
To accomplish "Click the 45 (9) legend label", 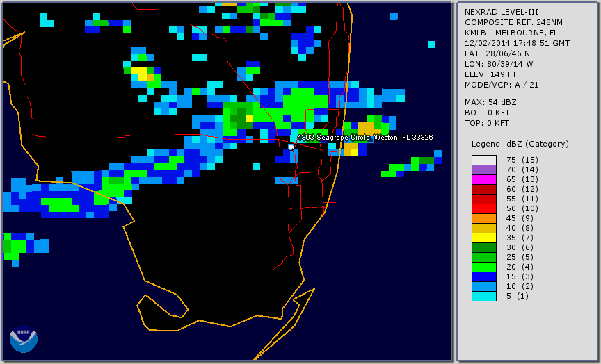I will pyautogui.click(x=520, y=218).
